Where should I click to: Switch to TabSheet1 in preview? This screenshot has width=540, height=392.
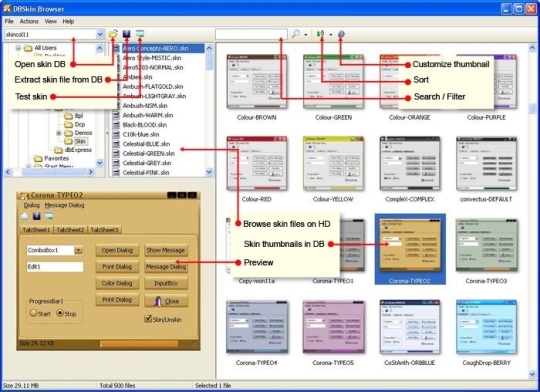pos(36,230)
